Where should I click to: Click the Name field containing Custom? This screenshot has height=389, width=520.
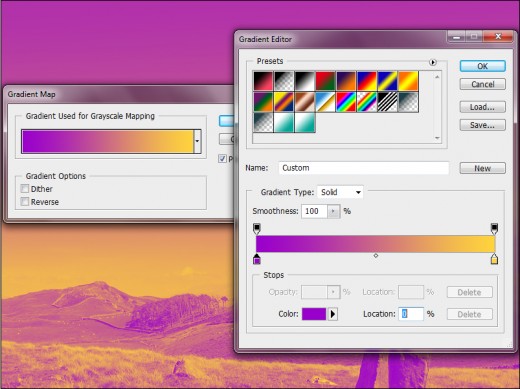[364, 168]
